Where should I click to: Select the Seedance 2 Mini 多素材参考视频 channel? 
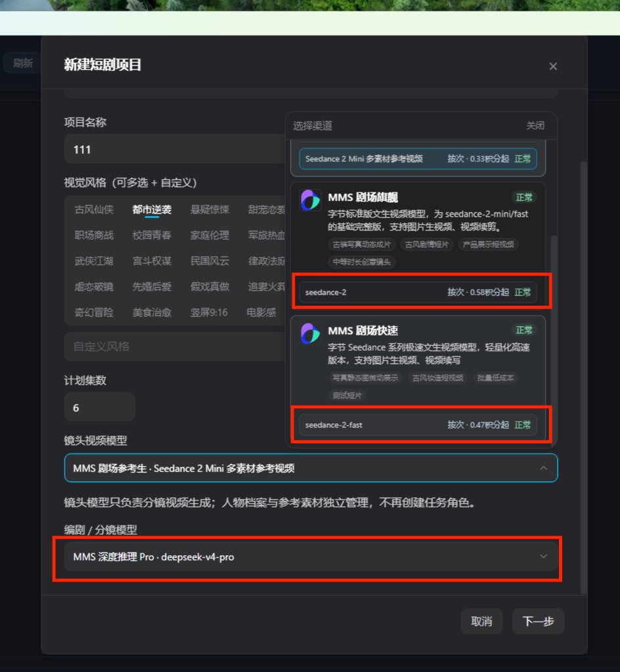(418, 159)
